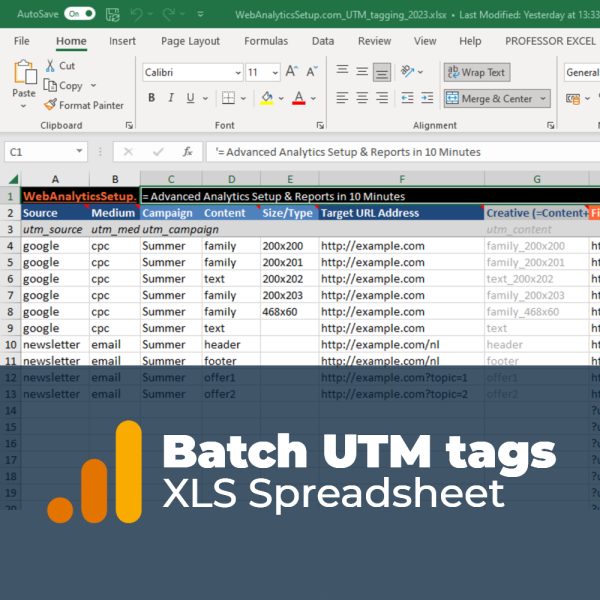Open the Review tab
The height and width of the screenshot is (600, 600).
point(375,41)
